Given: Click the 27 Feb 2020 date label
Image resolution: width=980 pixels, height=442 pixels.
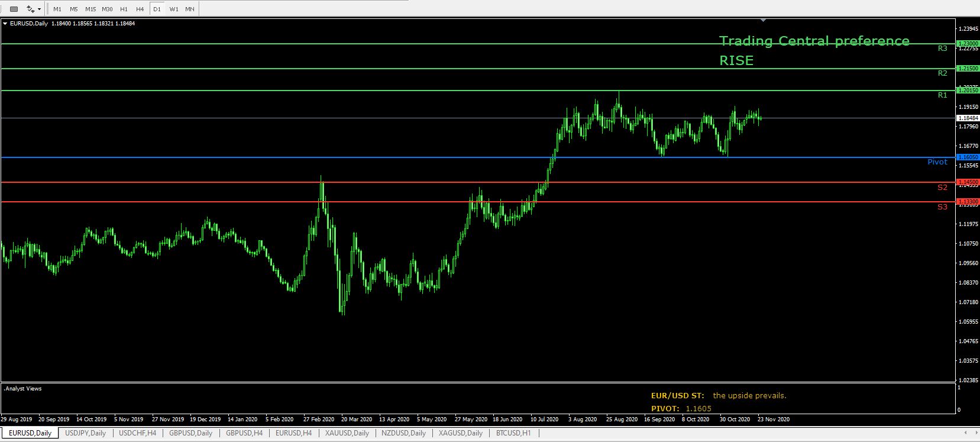Looking at the screenshot, I should pyautogui.click(x=319, y=420).
